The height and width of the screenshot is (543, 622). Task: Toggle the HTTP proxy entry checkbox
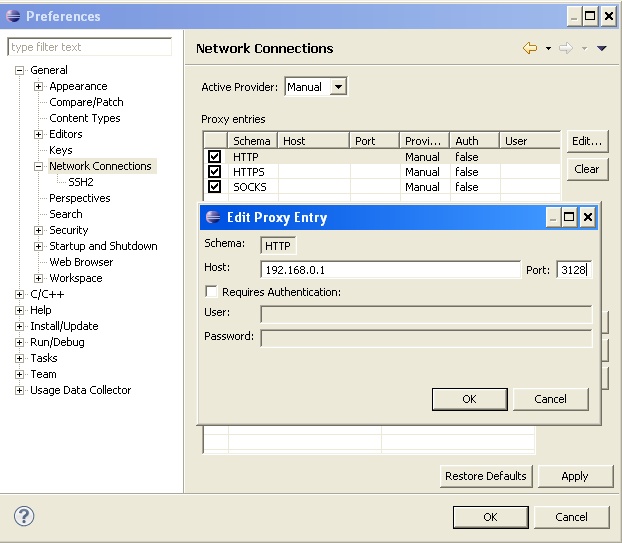coord(214,157)
